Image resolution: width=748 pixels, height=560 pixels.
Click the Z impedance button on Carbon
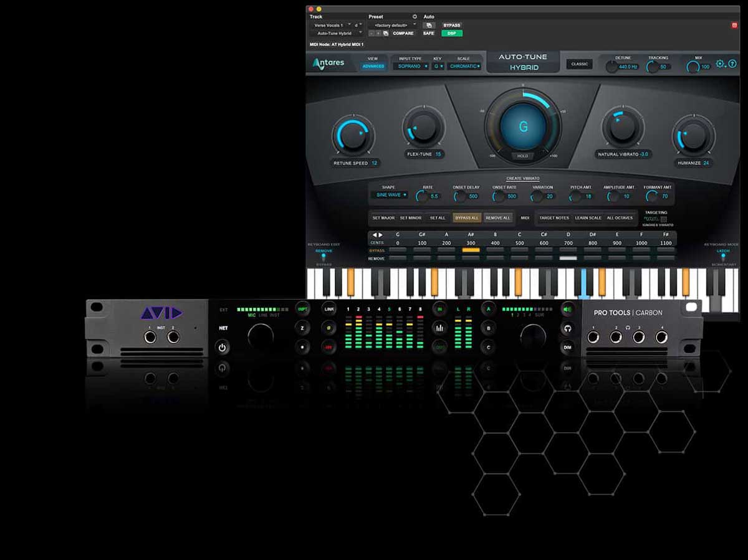point(302,328)
